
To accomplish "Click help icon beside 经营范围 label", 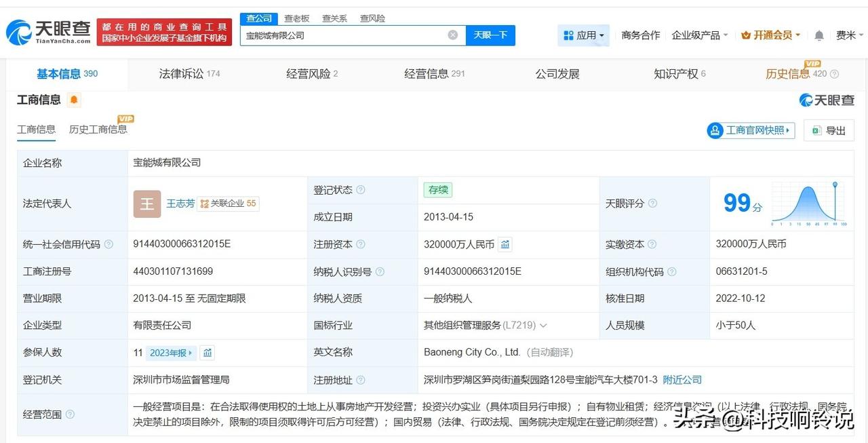I will (x=70, y=415).
